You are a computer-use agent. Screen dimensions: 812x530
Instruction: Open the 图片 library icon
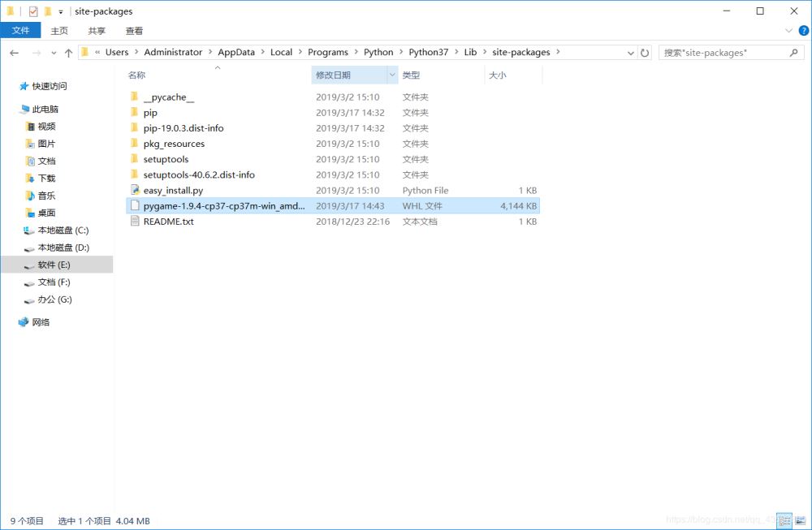(31, 144)
